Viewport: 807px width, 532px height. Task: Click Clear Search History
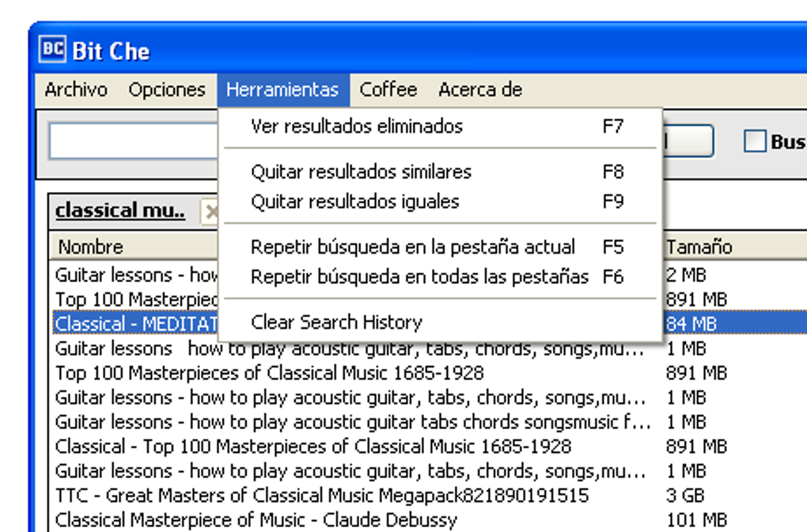440,323
